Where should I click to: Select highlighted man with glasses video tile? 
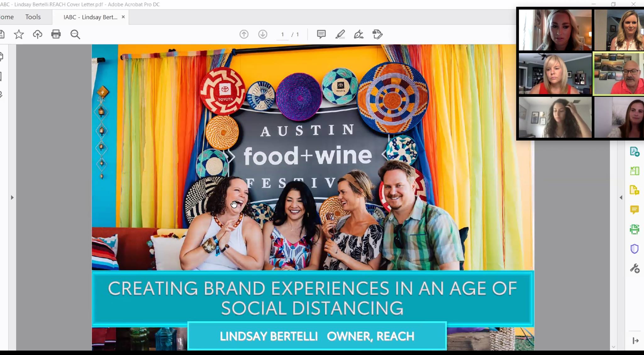pos(619,74)
